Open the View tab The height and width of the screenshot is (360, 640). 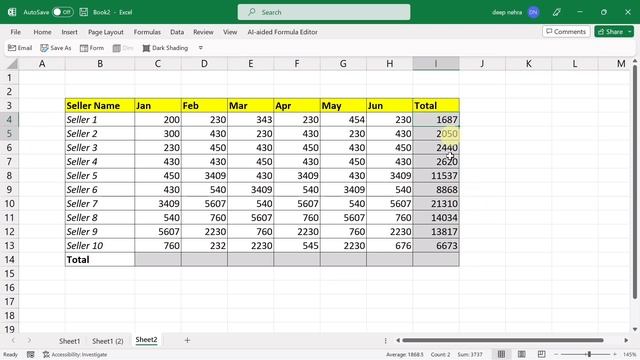230,32
